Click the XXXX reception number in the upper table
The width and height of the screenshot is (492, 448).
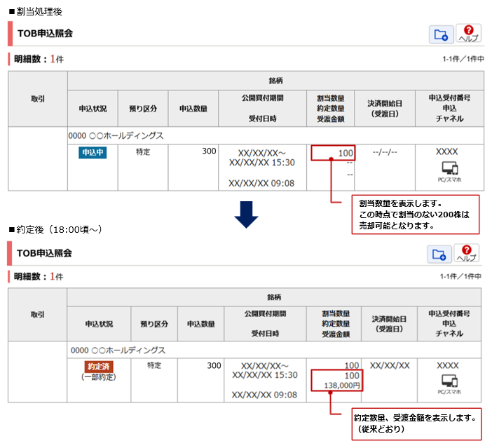click(446, 151)
